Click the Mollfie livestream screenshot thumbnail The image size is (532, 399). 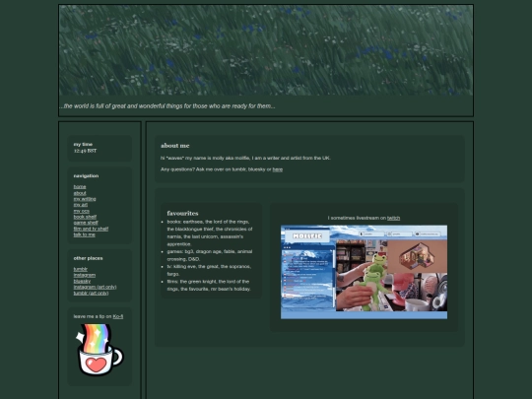click(364, 272)
